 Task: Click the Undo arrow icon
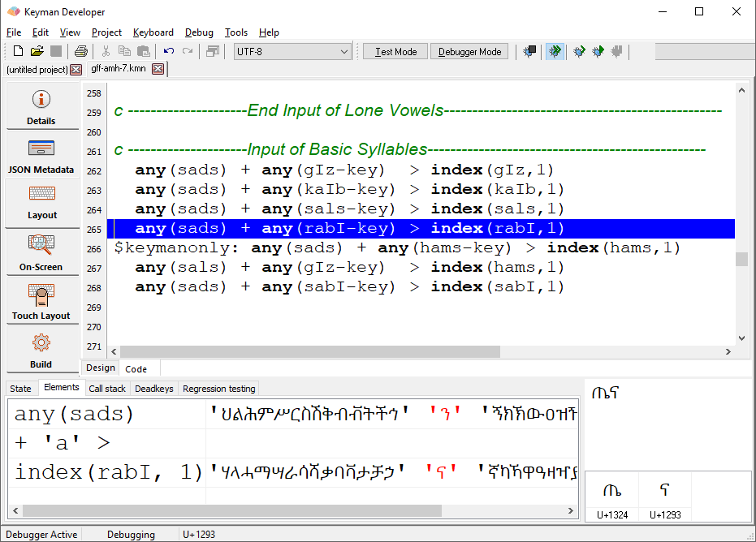click(168, 51)
